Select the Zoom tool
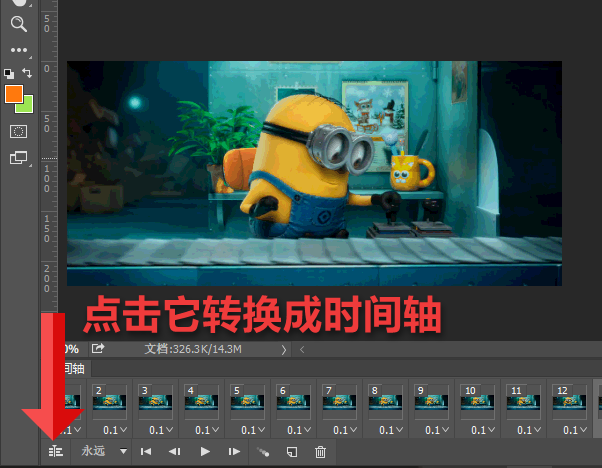The image size is (602, 468). point(18,24)
